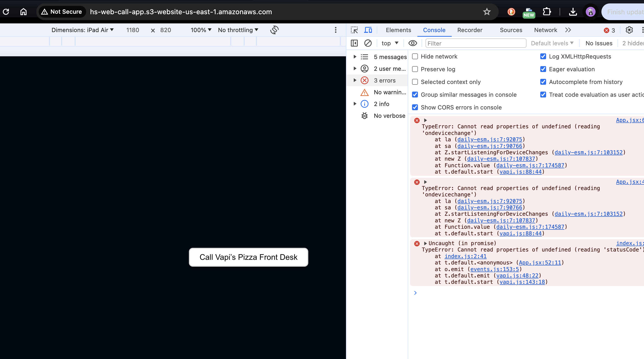The height and width of the screenshot is (359, 644).
Task: Click the rotate device orientation icon
Action: coord(274,30)
